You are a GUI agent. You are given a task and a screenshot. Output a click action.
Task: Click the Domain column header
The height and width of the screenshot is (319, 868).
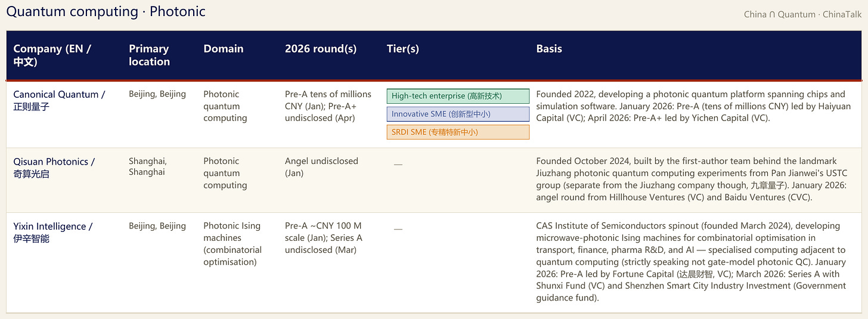[x=223, y=49]
